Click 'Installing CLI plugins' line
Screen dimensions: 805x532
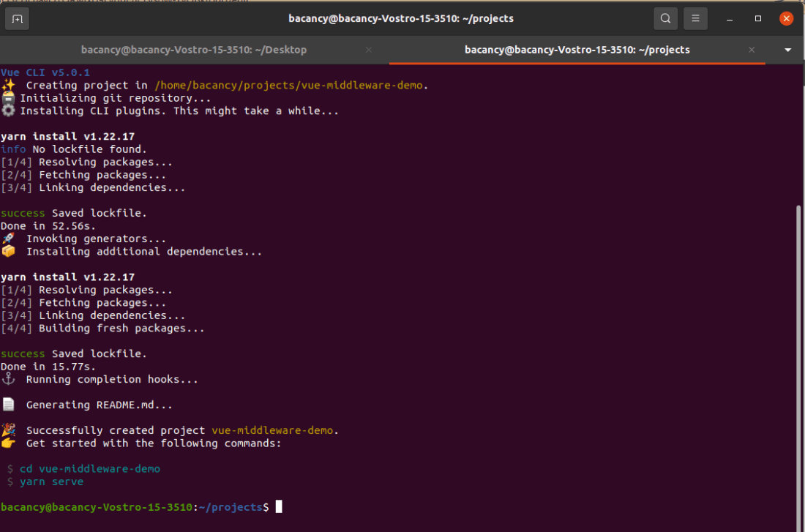tap(170, 111)
